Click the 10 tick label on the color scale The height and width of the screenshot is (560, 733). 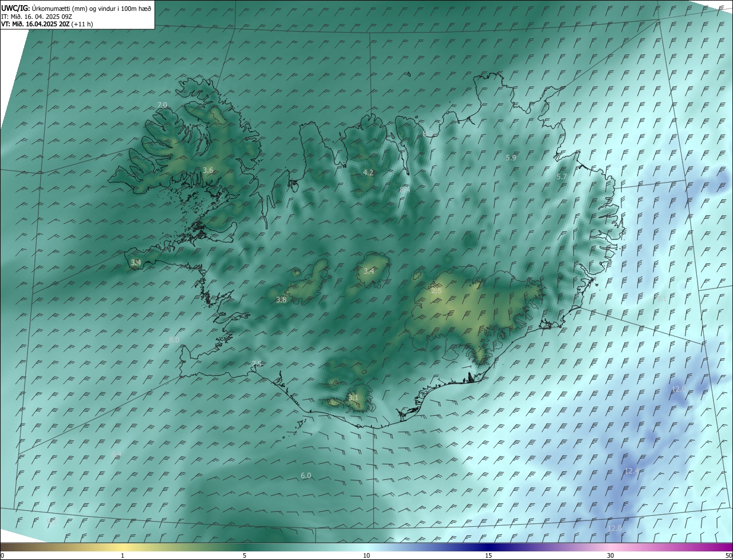click(x=366, y=555)
